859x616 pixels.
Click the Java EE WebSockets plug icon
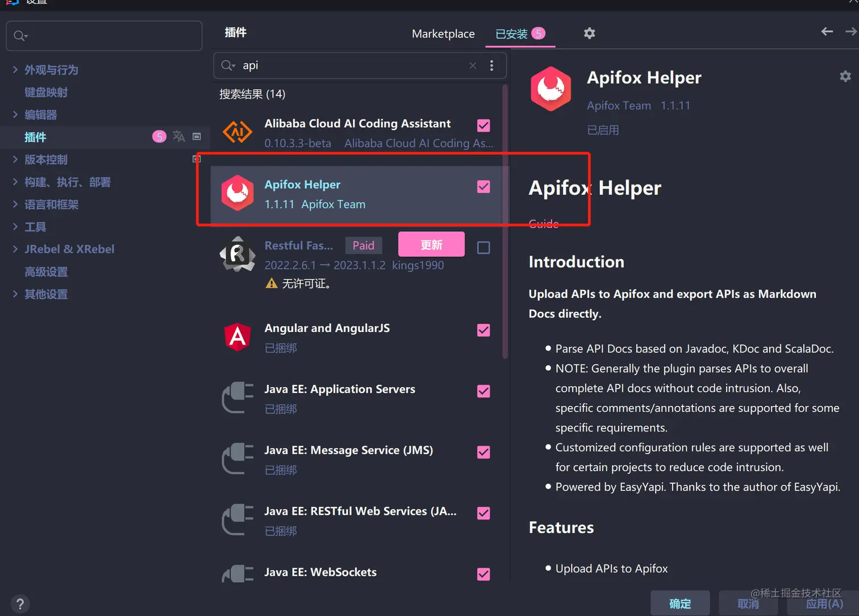(x=237, y=573)
